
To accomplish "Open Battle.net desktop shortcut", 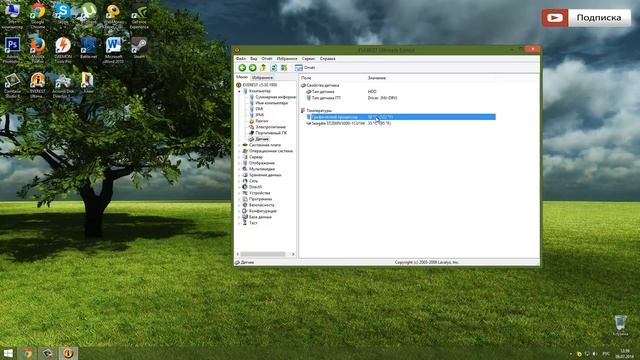I will [x=88, y=48].
